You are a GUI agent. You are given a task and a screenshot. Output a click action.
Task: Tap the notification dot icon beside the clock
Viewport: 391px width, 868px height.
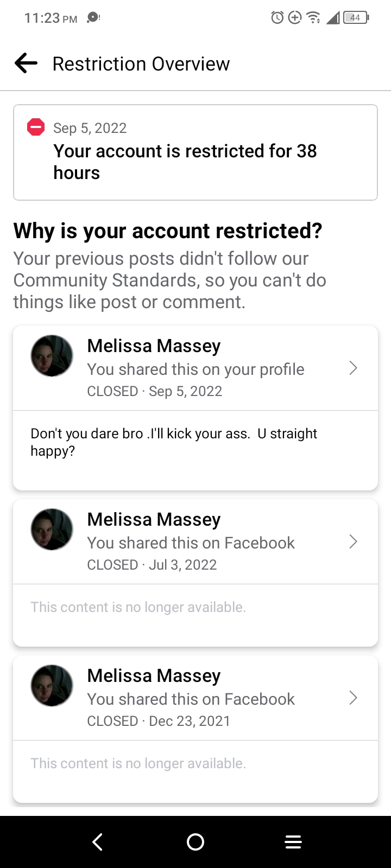[92, 17]
